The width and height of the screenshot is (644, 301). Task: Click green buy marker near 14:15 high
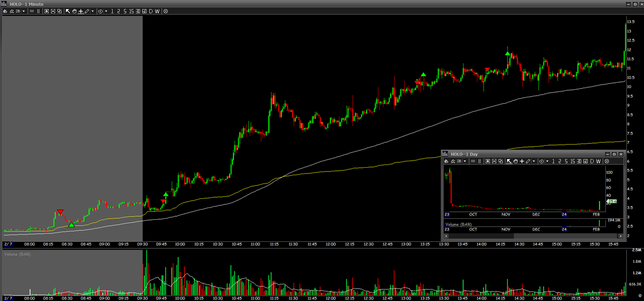pos(508,53)
